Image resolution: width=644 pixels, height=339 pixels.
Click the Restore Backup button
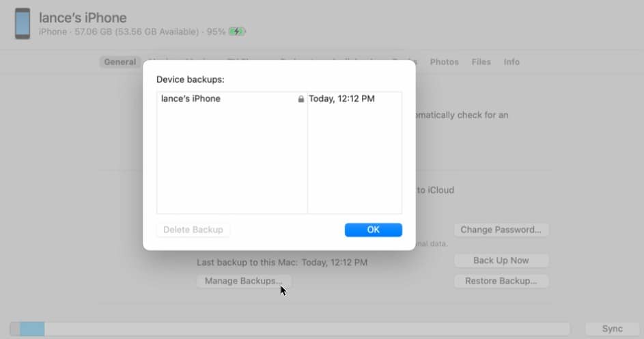coord(501,281)
